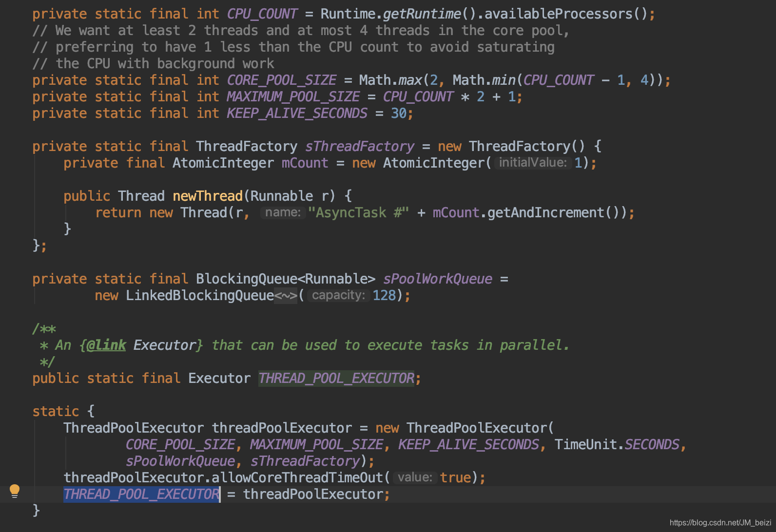The width and height of the screenshot is (776, 532).
Task: Click the value 30 of KEEP_ALIVE_SECONDS
Action: [399, 114]
